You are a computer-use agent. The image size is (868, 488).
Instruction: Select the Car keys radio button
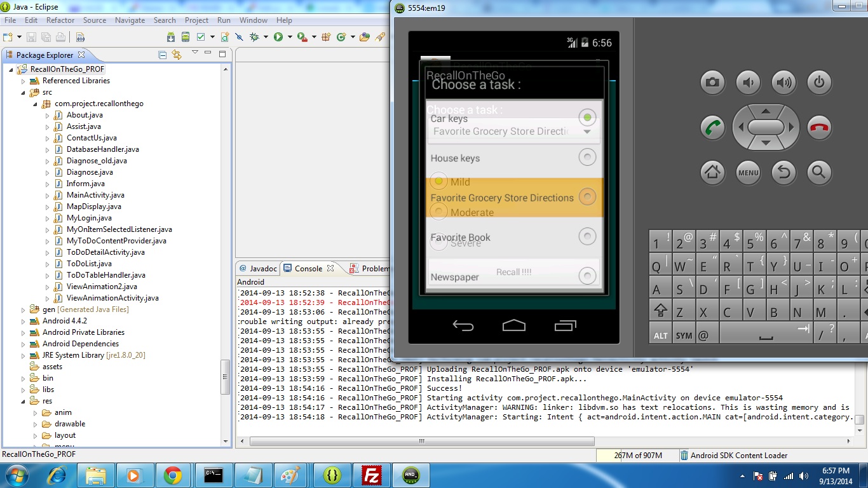[587, 118]
